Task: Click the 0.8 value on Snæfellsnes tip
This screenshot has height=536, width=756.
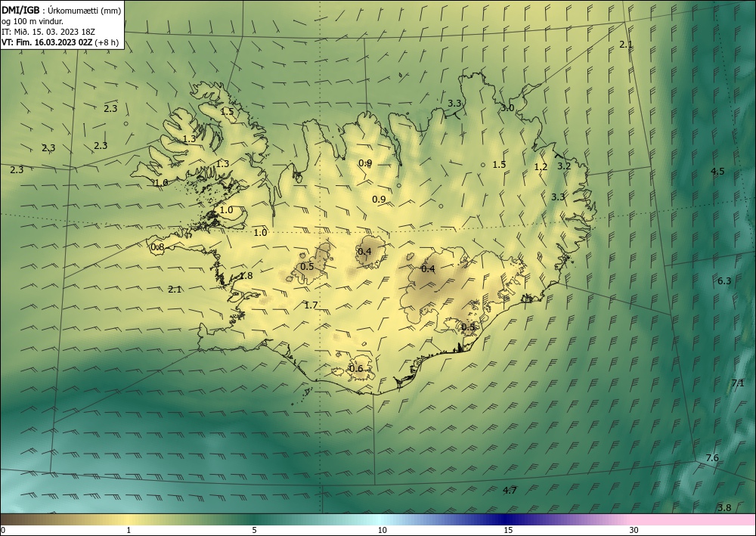Action: click(x=157, y=247)
